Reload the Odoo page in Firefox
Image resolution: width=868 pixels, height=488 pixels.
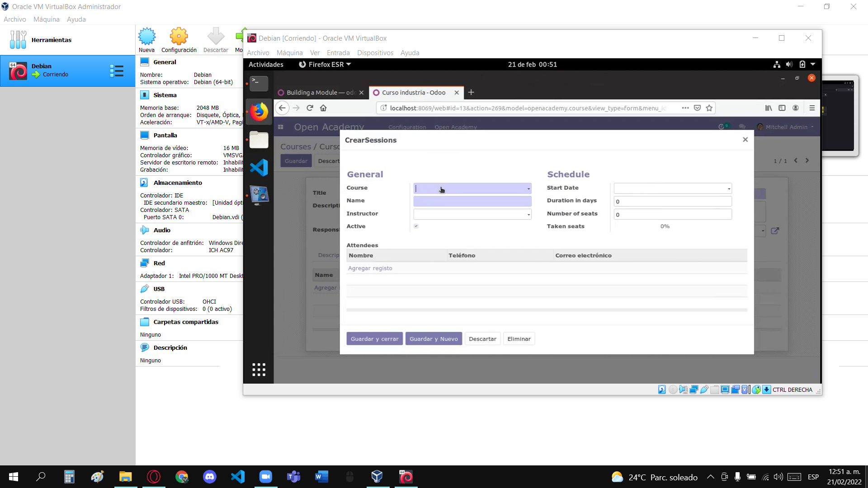(310, 108)
